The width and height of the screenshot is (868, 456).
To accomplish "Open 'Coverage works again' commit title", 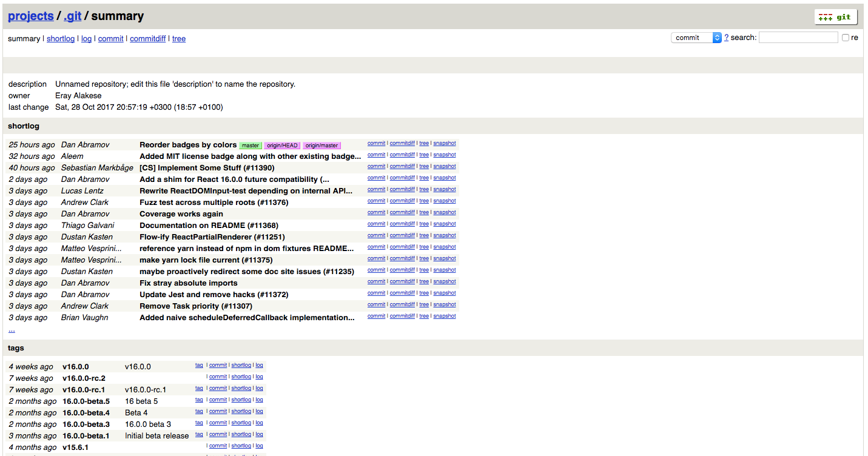I will coord(181,214).
